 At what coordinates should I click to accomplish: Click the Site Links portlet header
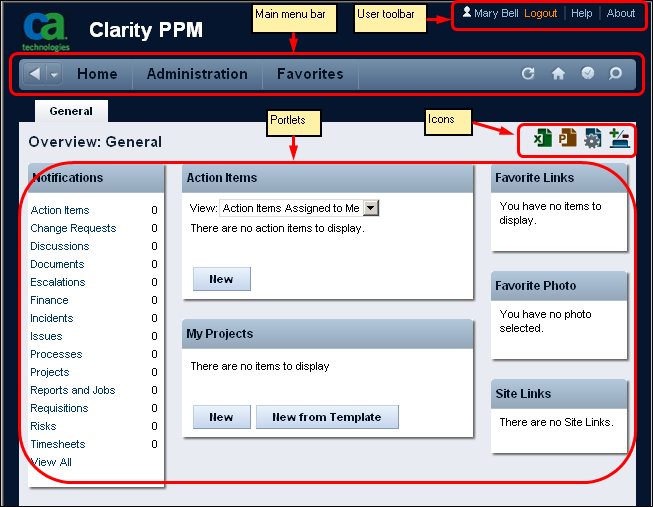[559, 394]
